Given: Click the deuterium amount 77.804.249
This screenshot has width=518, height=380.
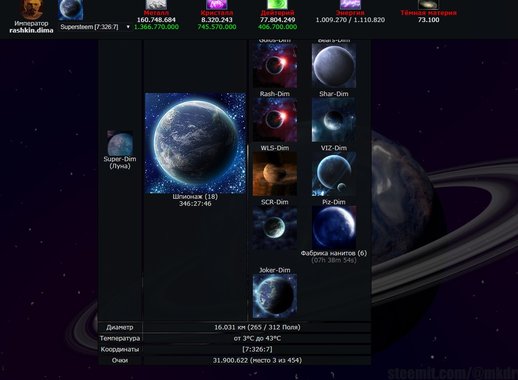Looking at the screenshot, I should 277,20.
